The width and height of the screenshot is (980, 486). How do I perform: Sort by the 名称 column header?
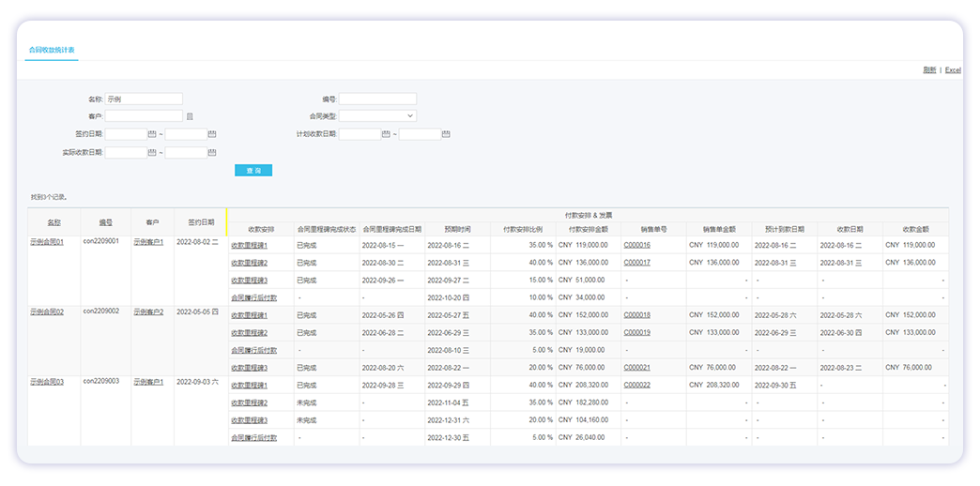[x=54, y=222]
